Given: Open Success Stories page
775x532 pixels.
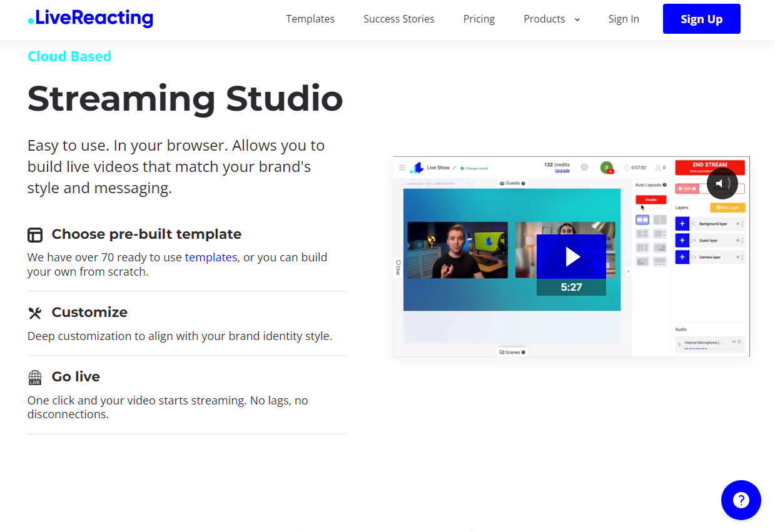Looking at the screenshot, I should 399,19.
